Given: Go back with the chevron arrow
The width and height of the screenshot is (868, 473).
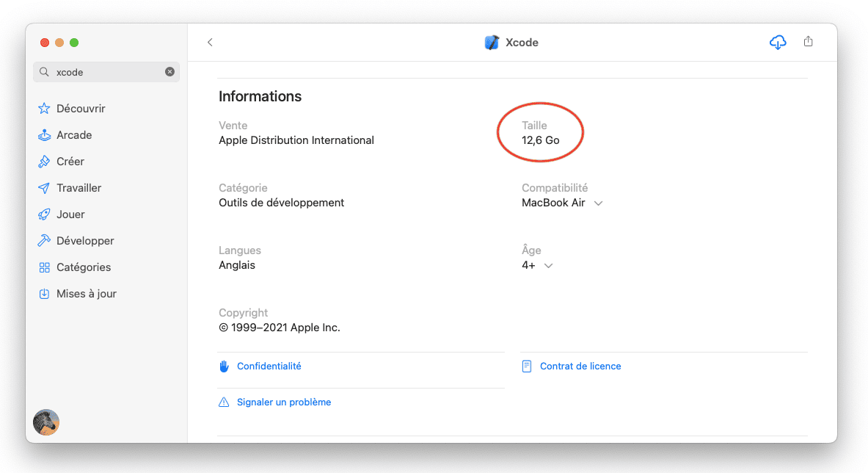Looking at the screenshot, I should pos(210,42).
